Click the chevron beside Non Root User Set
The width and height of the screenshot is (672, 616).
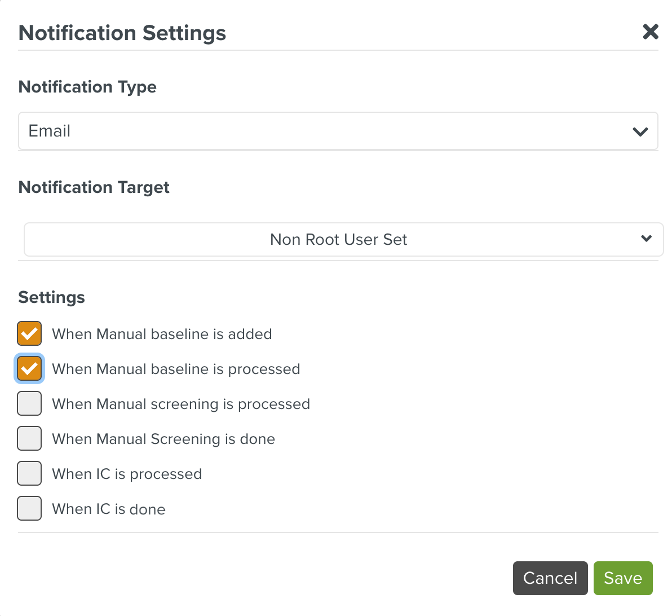[x=646, y=239]
